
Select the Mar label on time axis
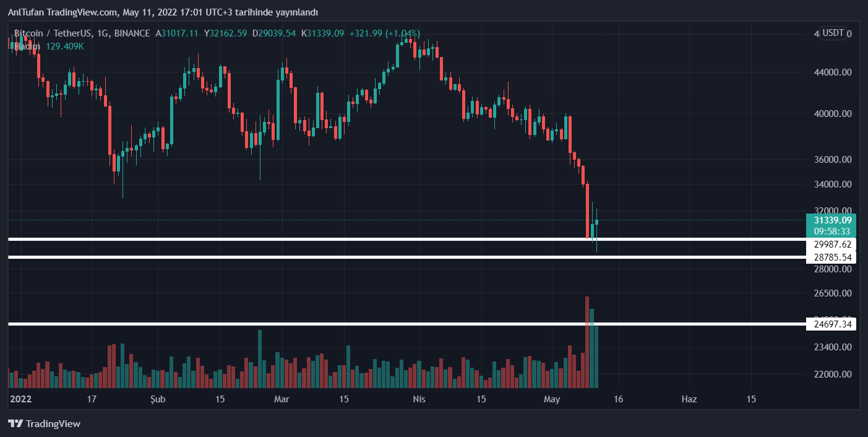(281, 399)
